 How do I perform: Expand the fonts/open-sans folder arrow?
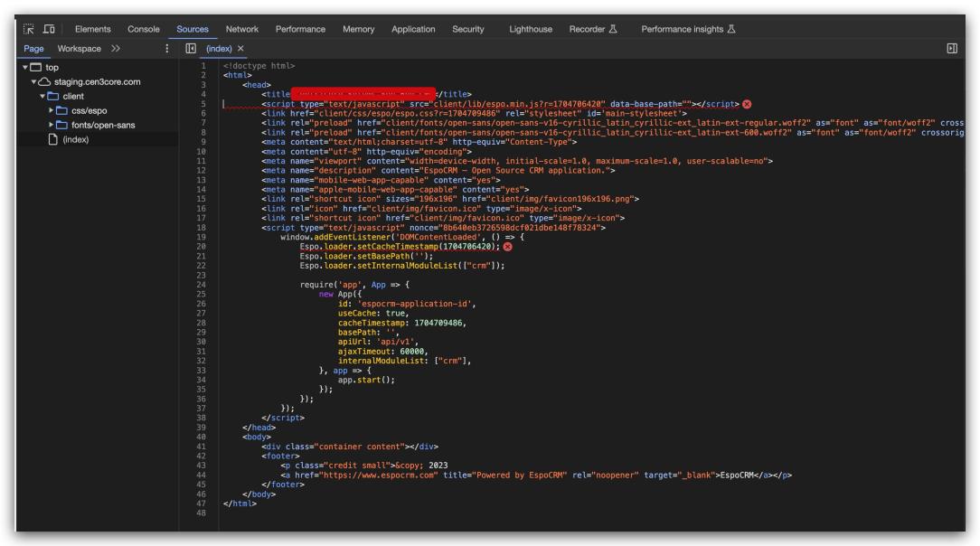pyautogui.click(x=52, y=125)
